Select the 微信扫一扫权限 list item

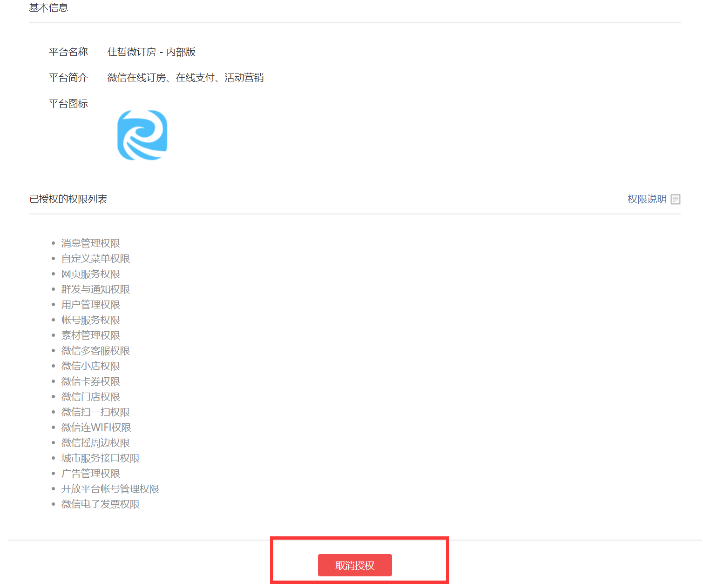[x=95, y=412]
